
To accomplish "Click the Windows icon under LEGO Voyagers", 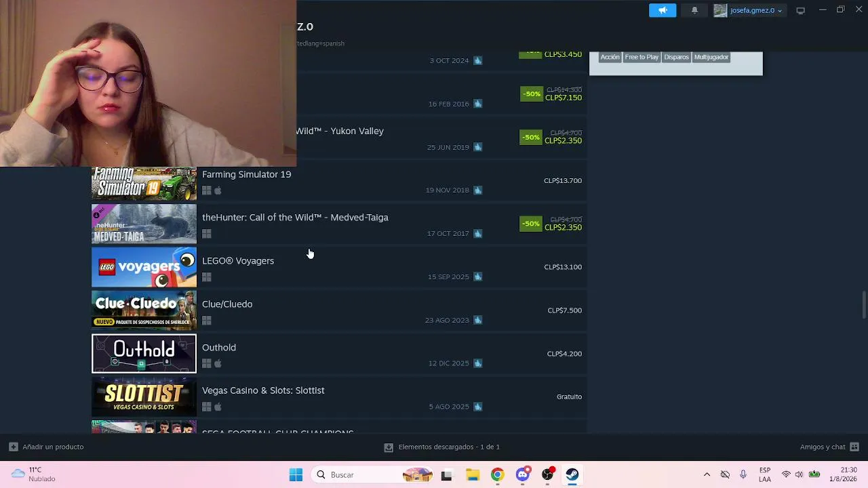I will pyautogui.click(x=207, y=277).
